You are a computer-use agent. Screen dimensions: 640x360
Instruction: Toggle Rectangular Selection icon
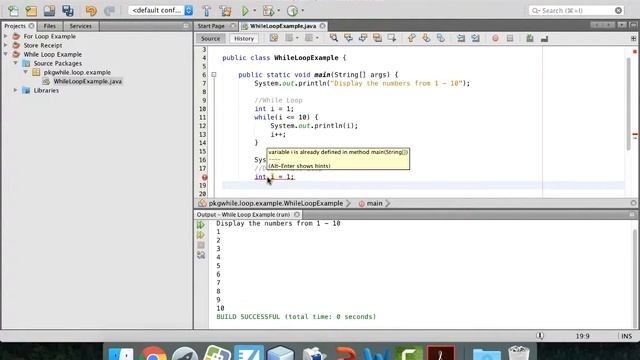point(392,38)
